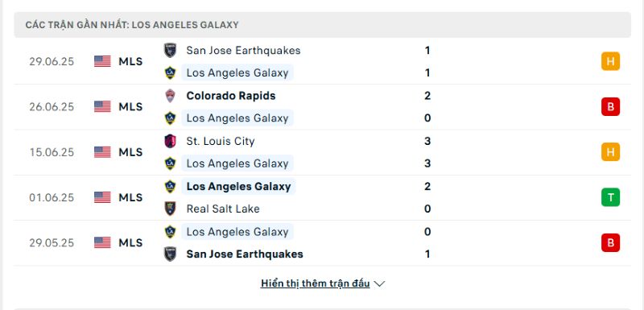Open MLS league label in the 15.06.25 row
The image size is (644, 310).
tap(130, 152)
